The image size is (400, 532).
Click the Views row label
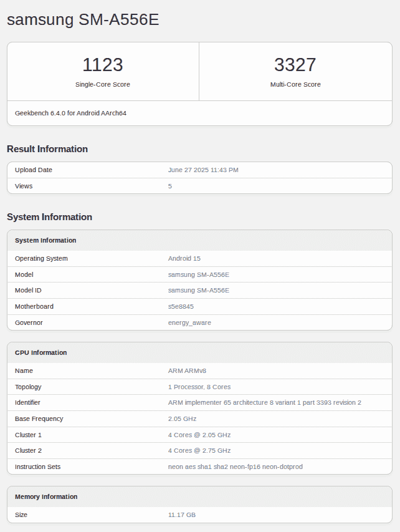24,186
